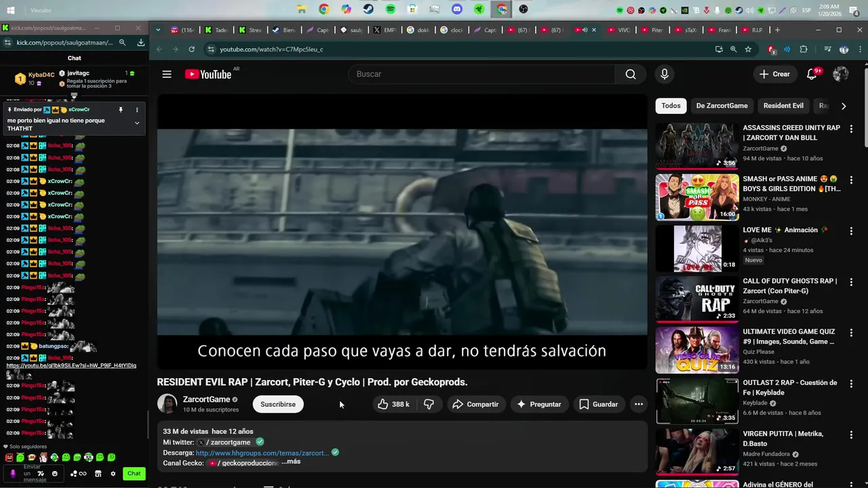Viewport: 868px width, 488px height.
Task: Collapse the Kick leaderboard with the small handle
Action: coord(74,96)
